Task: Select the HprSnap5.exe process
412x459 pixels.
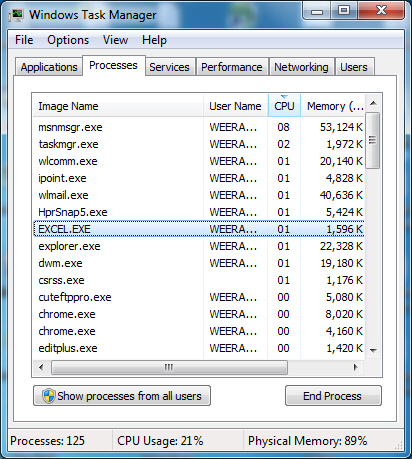Action: tap(199, 212)
